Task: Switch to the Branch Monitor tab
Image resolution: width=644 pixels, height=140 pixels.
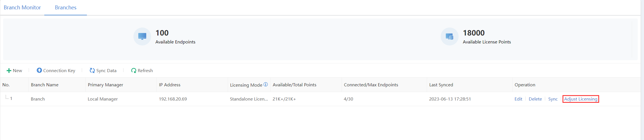Action: 22,8
